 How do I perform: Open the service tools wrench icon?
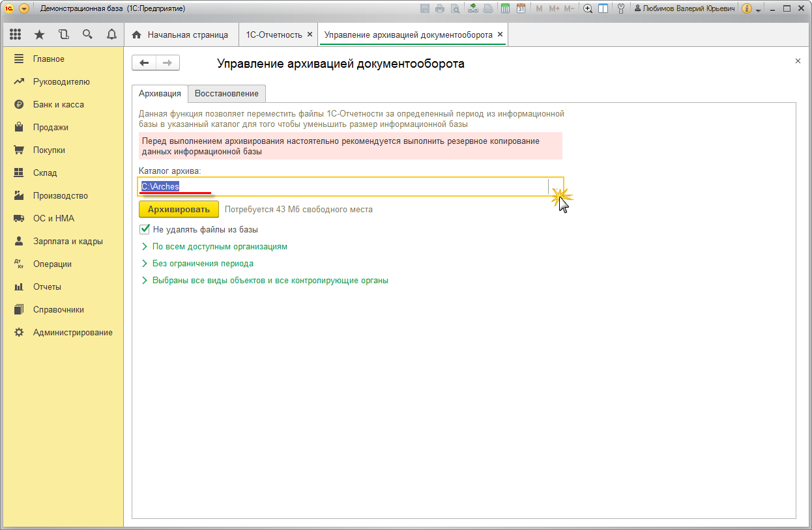click(x=621, y=8)
